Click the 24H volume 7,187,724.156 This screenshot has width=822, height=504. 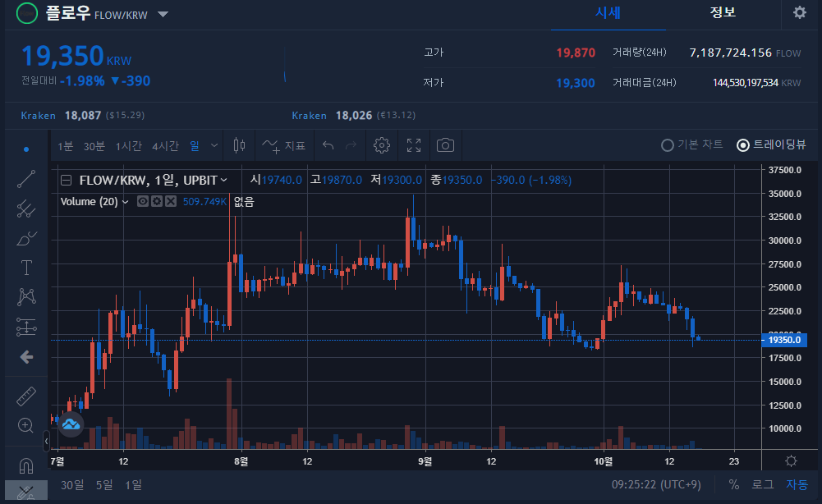coord(730,53)
